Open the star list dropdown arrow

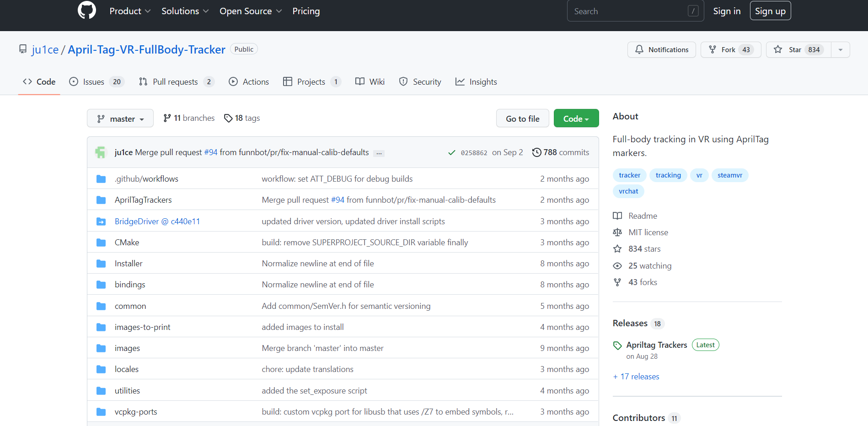pos(840,50)
